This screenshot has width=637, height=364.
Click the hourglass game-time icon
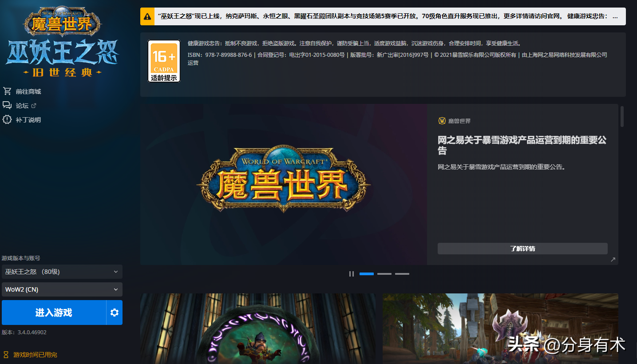pos(6,355)
